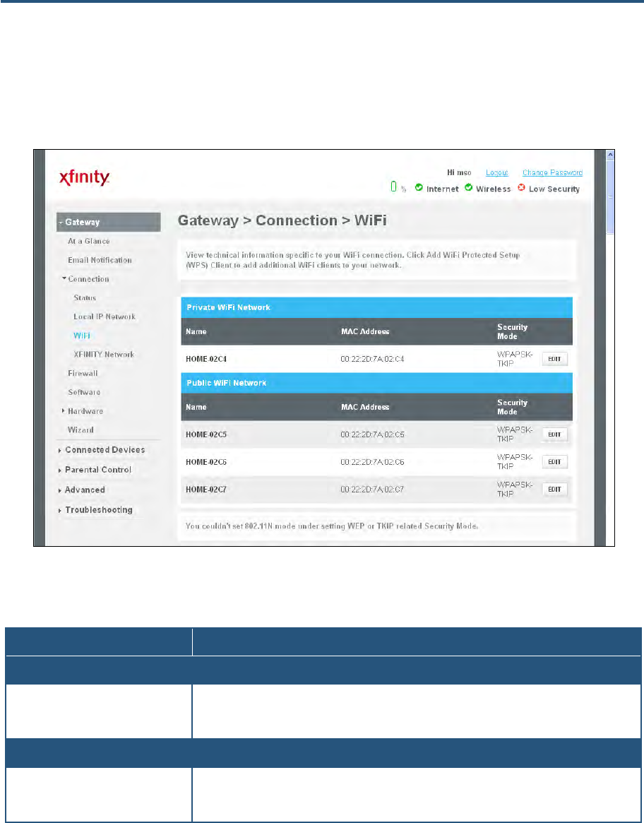Click MAC address 00:22:2D:7A:02:C4
The height and width of the screenshot is (823, 644).
373,360
